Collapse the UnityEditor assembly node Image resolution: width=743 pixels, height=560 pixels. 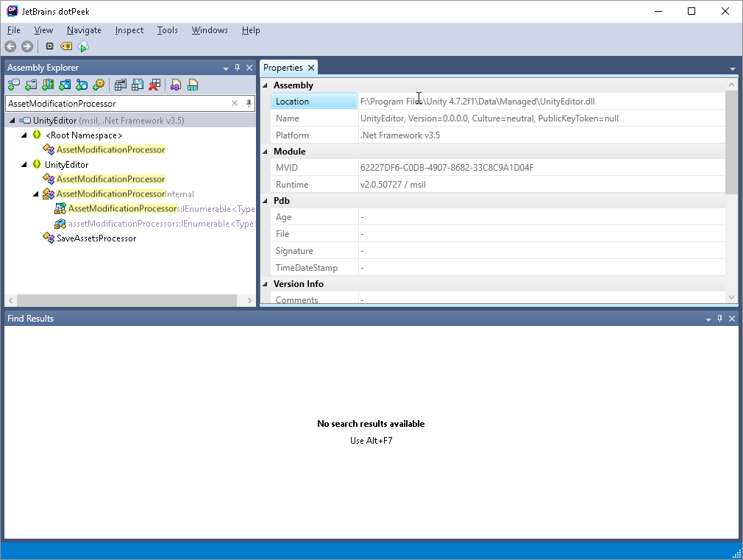point(13,121)
